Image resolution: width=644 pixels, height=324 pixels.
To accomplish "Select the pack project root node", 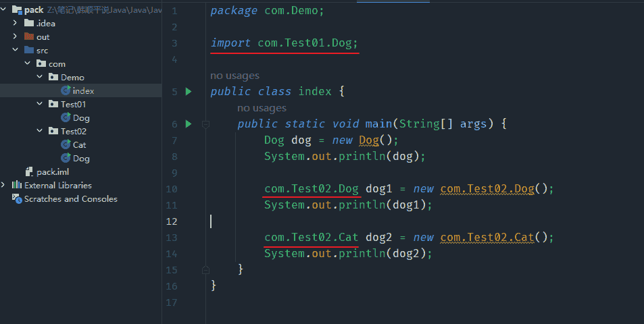I will click(x=34, y=10).
